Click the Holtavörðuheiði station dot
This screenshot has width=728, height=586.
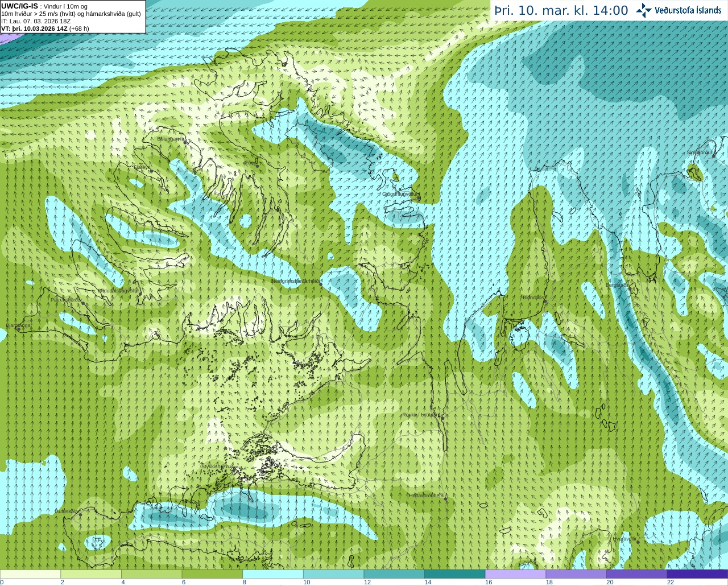(x=446, y=499)
